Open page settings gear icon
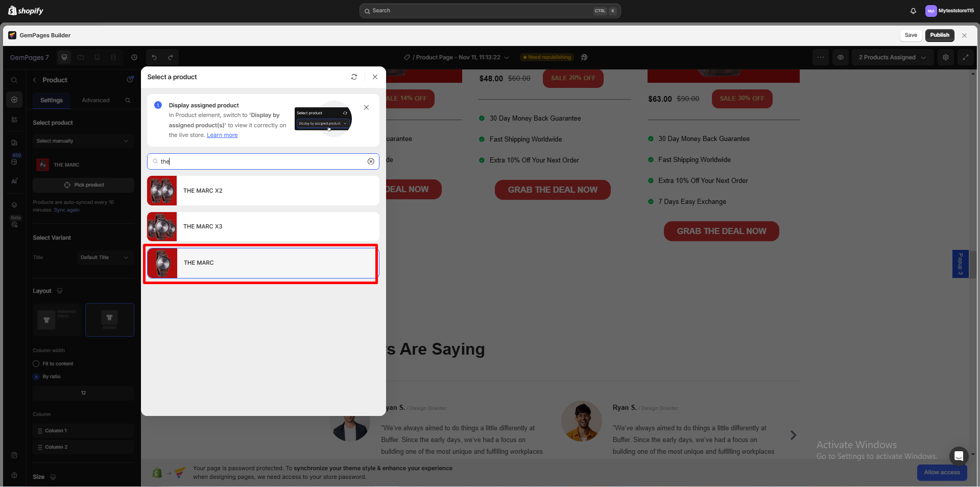 pos(946,57)
